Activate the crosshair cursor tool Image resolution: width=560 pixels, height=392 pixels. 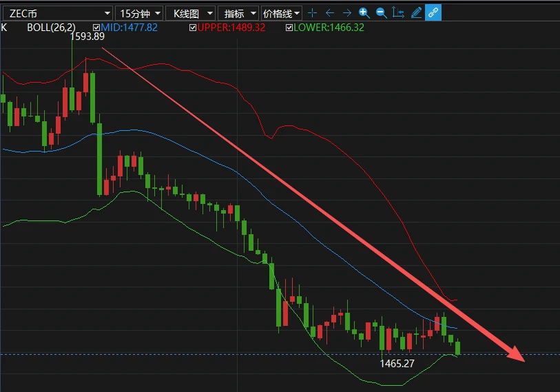coord(313,13)
